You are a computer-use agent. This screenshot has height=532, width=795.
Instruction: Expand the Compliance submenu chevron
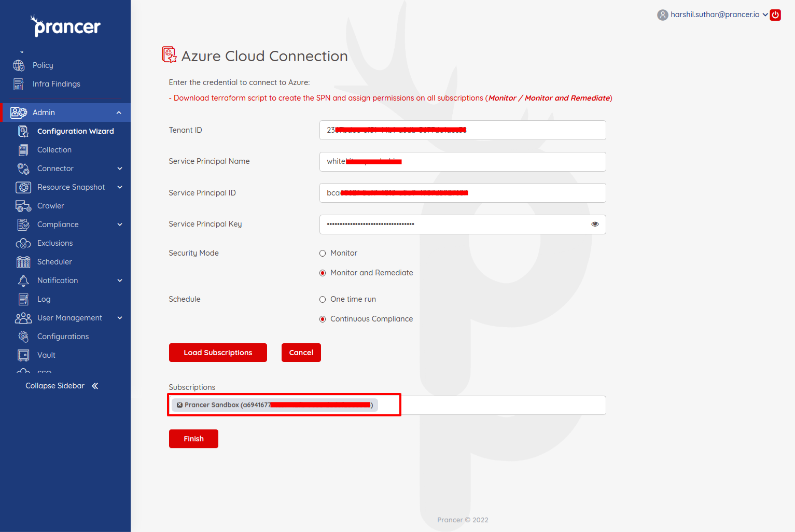pyautogui.click(x=120, y=225)
